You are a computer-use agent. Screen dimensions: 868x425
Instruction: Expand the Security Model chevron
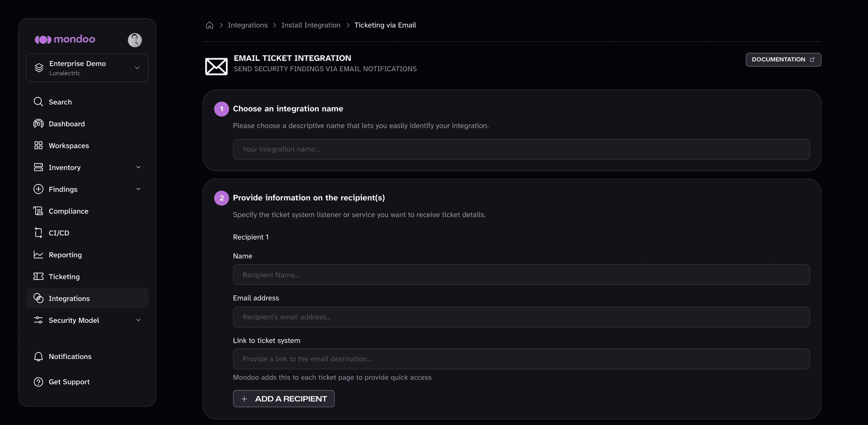[138, 320]
